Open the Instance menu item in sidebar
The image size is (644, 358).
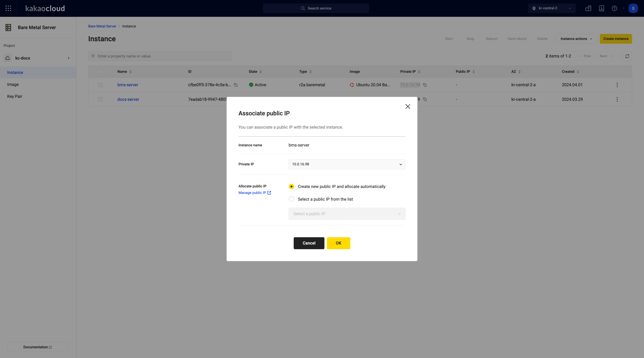pyautogui.click(x=15, y=72)
